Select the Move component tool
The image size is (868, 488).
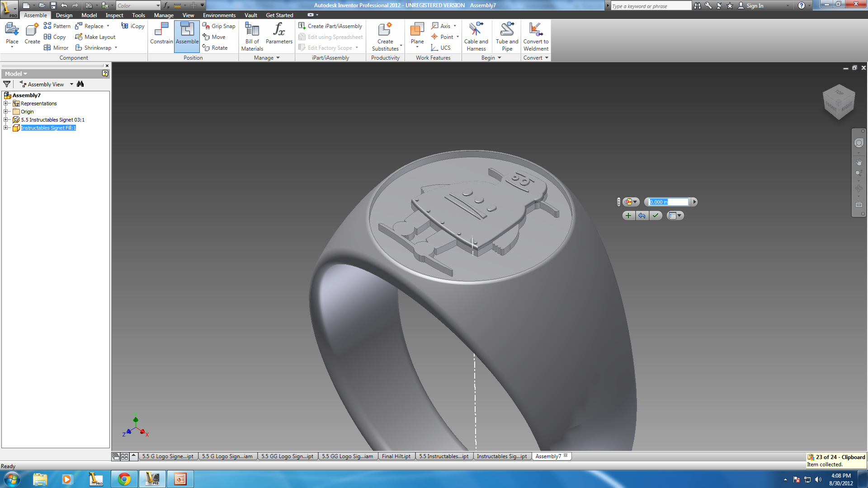pyautogui.click(x=214, y=37)
